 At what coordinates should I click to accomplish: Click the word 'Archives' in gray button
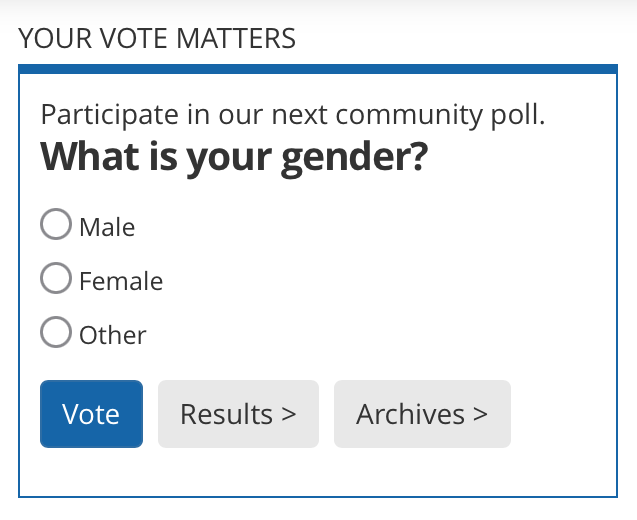[x=411, y=414]
